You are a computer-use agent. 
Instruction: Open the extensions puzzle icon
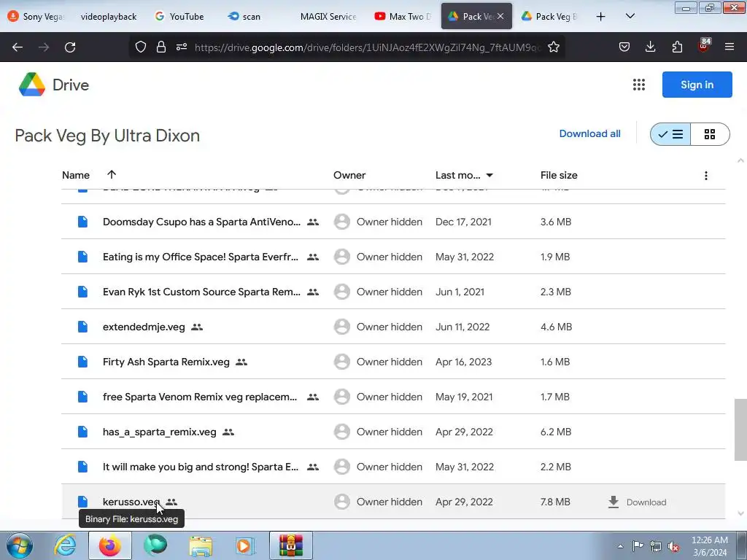677,47
